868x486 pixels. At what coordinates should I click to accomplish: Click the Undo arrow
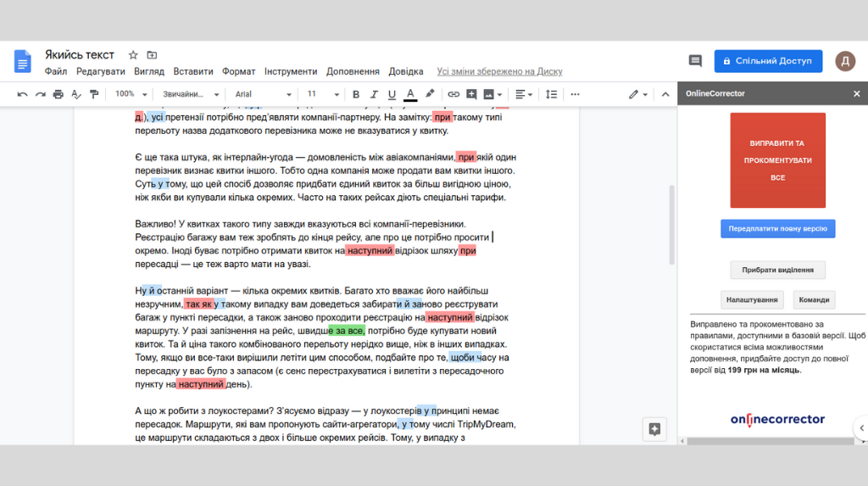[x=22, y=94]
